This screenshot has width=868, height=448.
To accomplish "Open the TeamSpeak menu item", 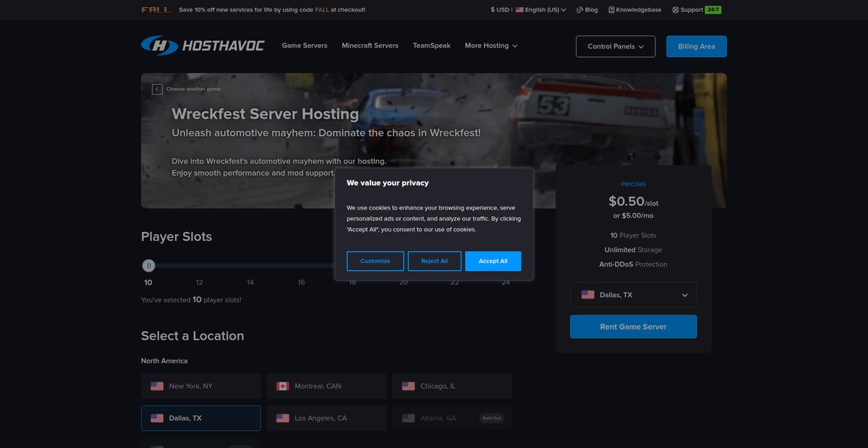I will point(432,46).
